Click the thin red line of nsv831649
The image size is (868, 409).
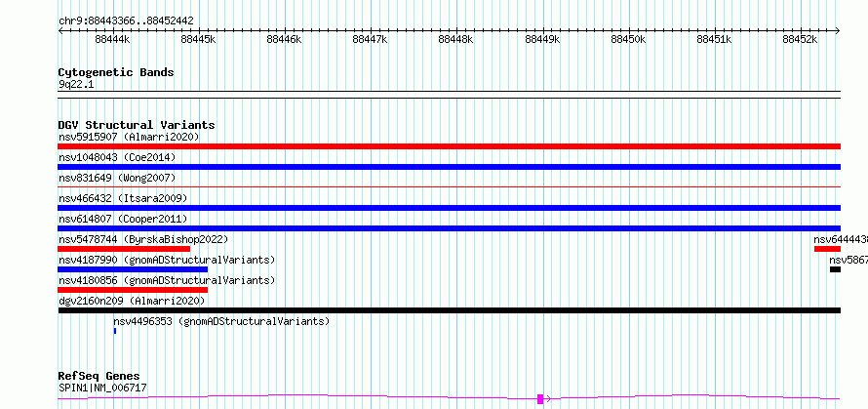(449, 187)
